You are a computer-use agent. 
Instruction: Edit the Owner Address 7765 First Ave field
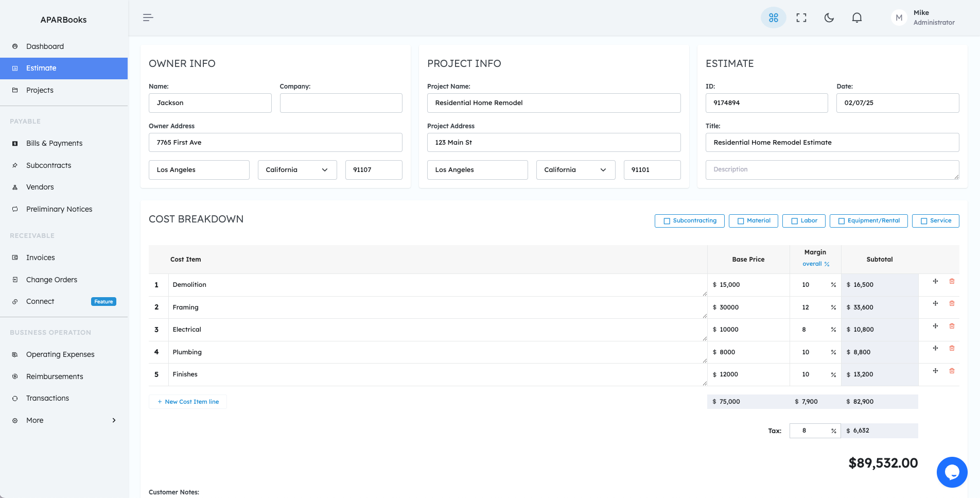275,143
